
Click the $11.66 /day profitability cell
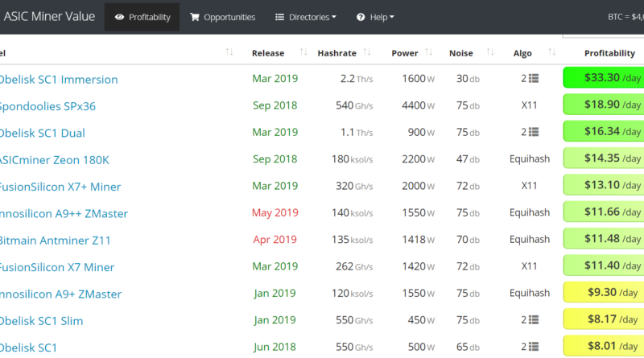coord(604,212)
